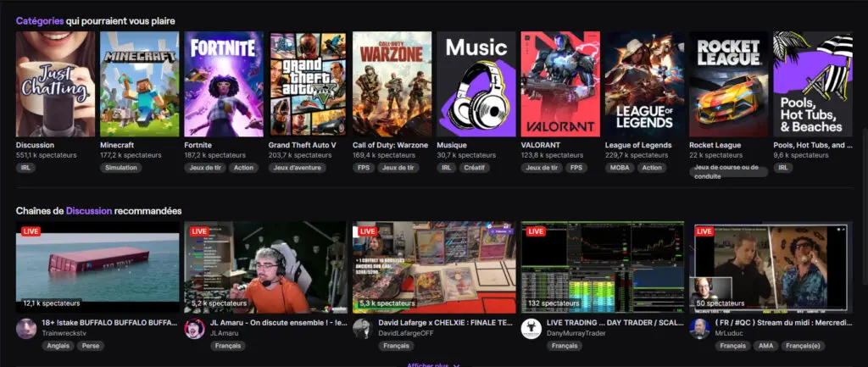Open stream title JL Amaru - On discute

coord(278,322)
